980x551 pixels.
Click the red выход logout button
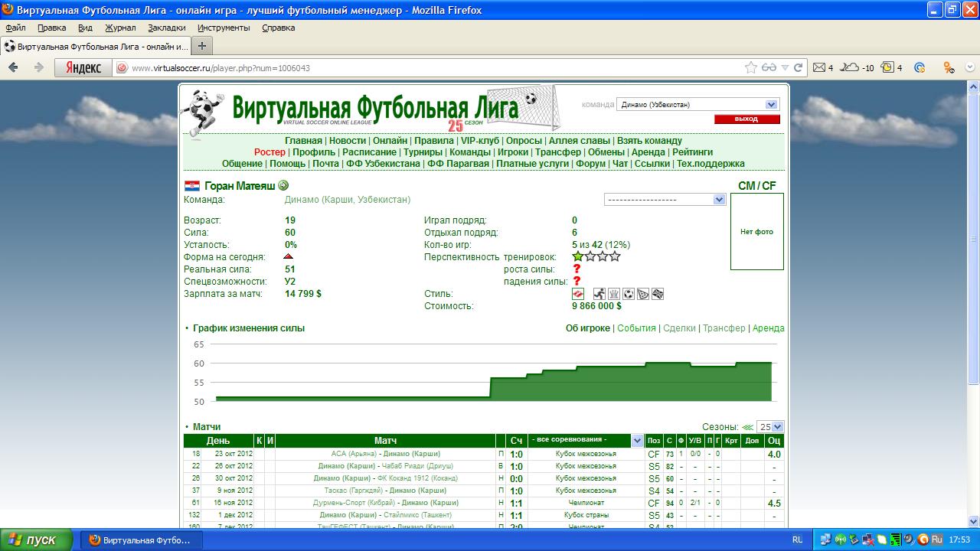coord(746,119)
